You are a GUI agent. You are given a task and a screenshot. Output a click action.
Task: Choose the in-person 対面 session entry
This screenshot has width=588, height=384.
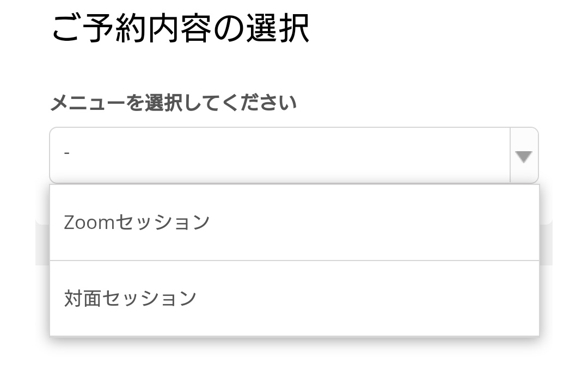click(x=131, y=299)
